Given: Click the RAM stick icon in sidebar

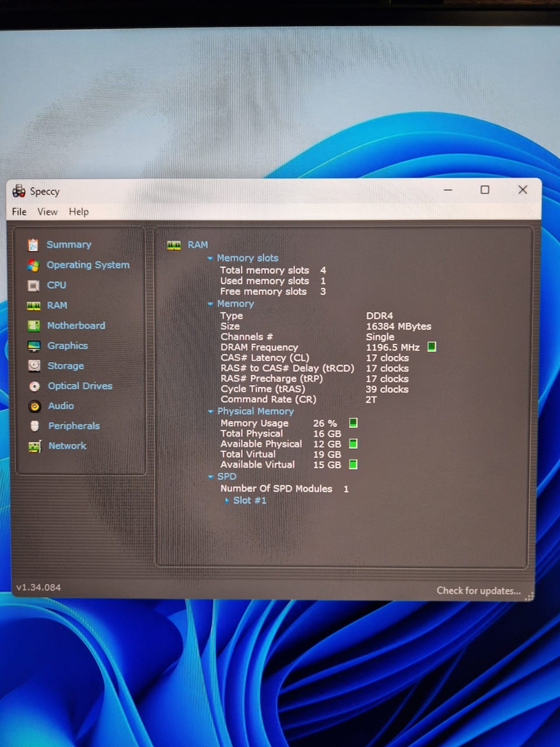Looking at the screenshot, I should coord(34,306).
